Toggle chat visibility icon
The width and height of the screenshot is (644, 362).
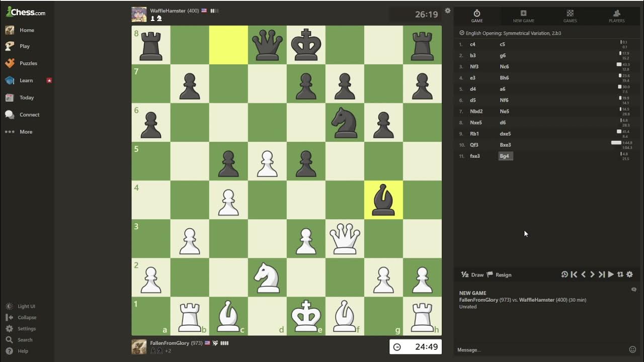(634, 290)
